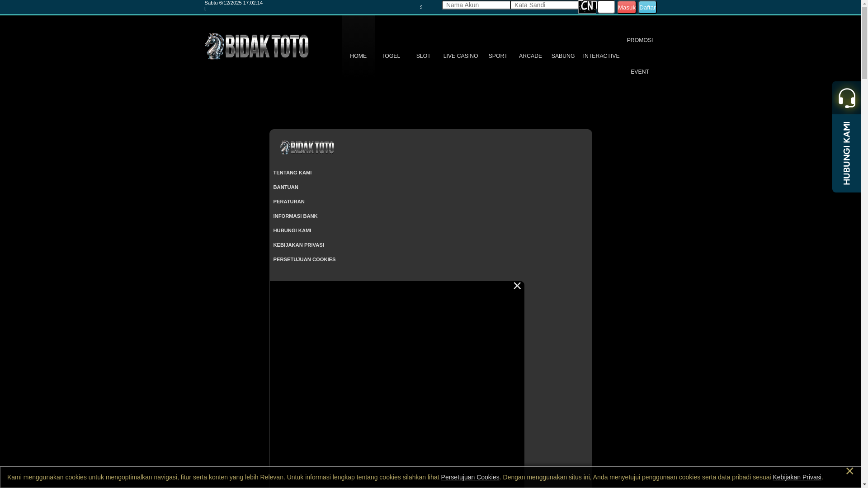Open the BANTUAN link
The height and width of the screenshot is (488, 868).
286,187
